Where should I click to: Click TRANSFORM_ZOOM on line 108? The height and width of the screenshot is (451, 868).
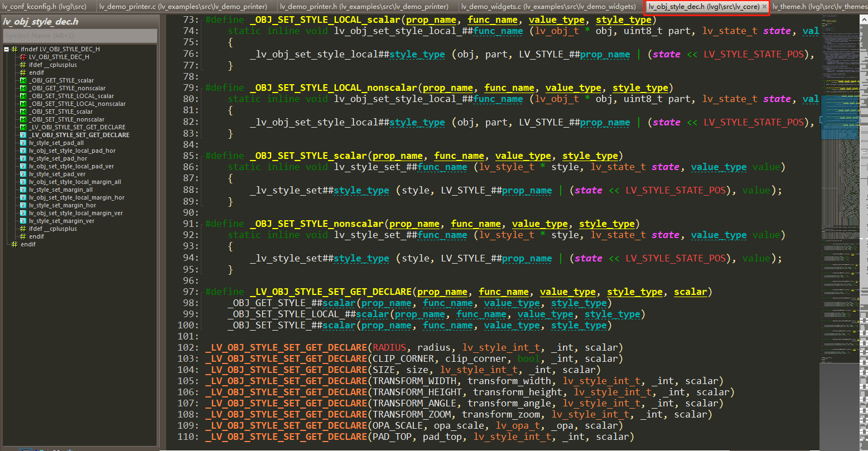(412, 414)
